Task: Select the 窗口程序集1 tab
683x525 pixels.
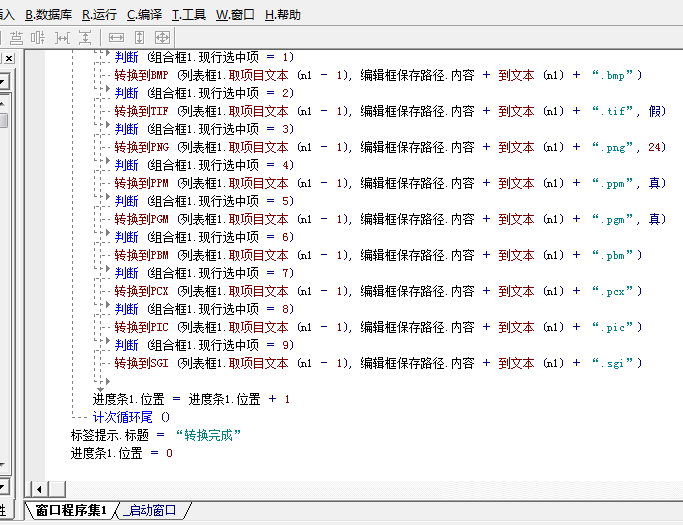Action: [x=70, y=511]
